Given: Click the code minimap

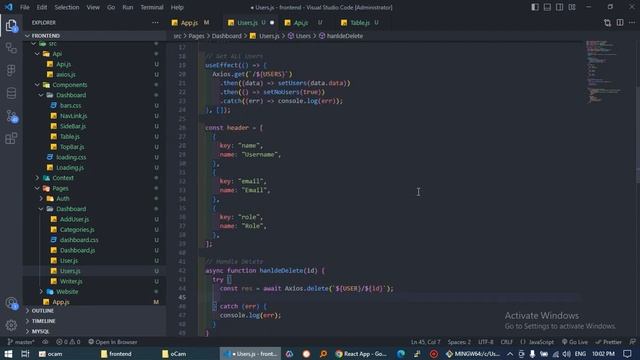Looking at the screenshot, I should pos(605,71).
